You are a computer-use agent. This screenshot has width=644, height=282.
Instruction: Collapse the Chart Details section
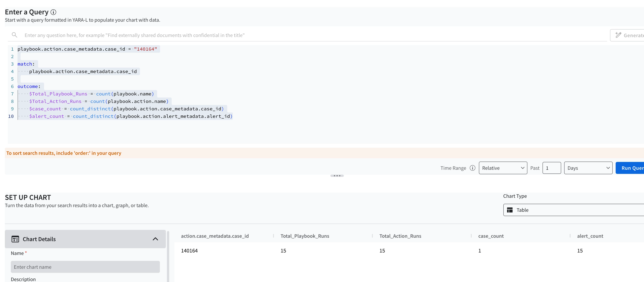pyautogui.click(x=155, y=239)
